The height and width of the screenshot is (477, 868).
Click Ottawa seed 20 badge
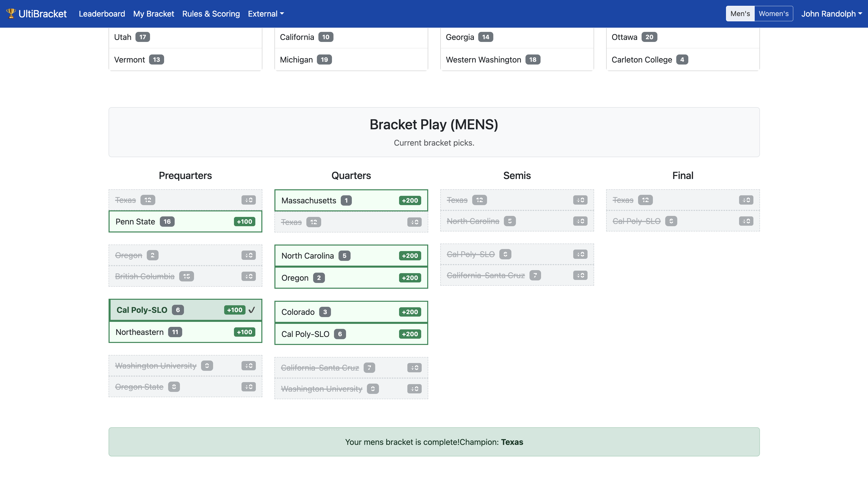click(649, 37)
